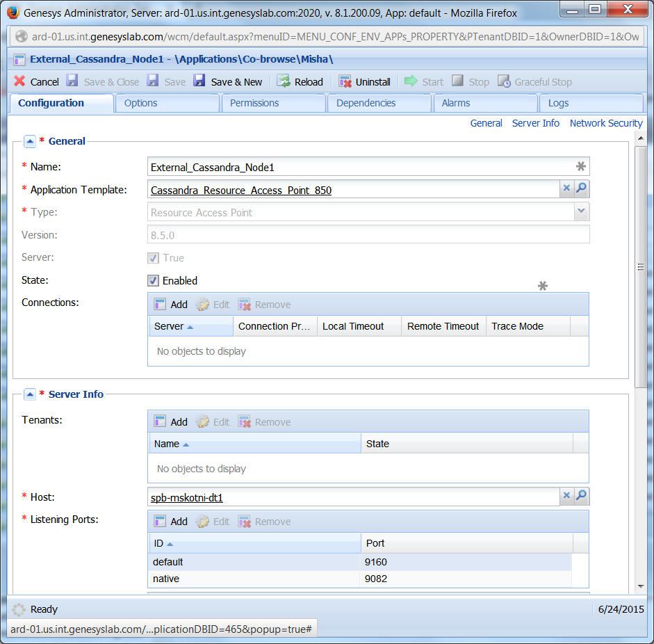Open the spb-mskotni-dt1 host link
The image size is (654, 644).
186,497
